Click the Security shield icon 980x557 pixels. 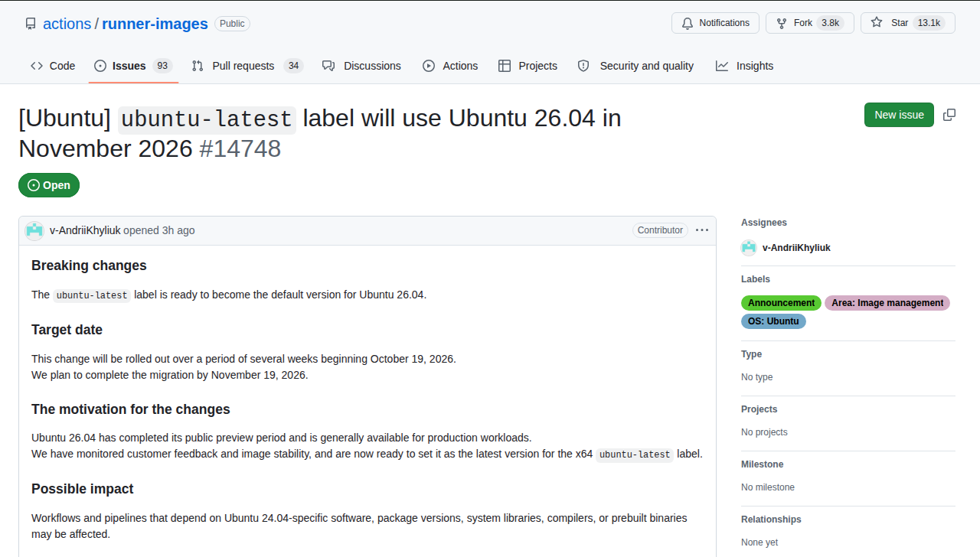coord(583,66)
